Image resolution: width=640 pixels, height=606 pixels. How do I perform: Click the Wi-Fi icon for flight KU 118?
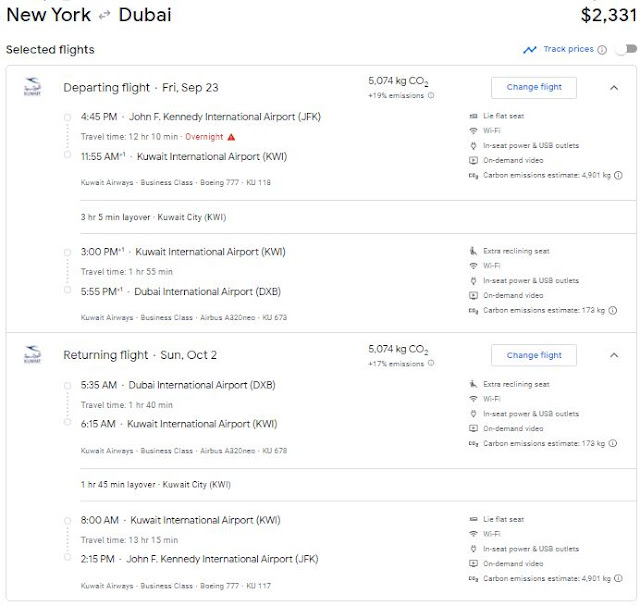click(x=473, y=131)
